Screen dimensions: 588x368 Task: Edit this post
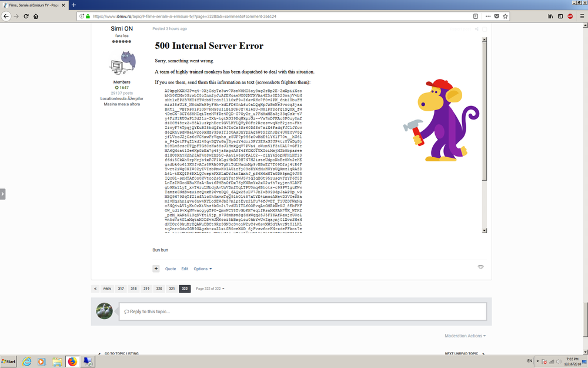pos(185,269)
